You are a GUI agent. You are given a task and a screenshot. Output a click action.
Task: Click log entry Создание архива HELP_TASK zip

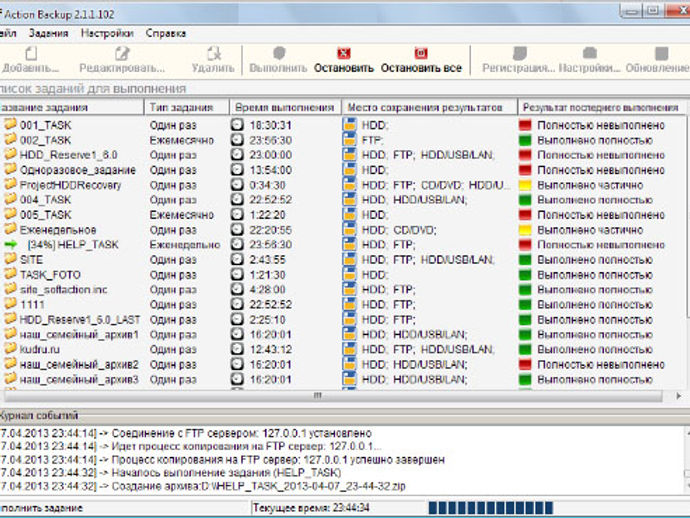(202, 486)
